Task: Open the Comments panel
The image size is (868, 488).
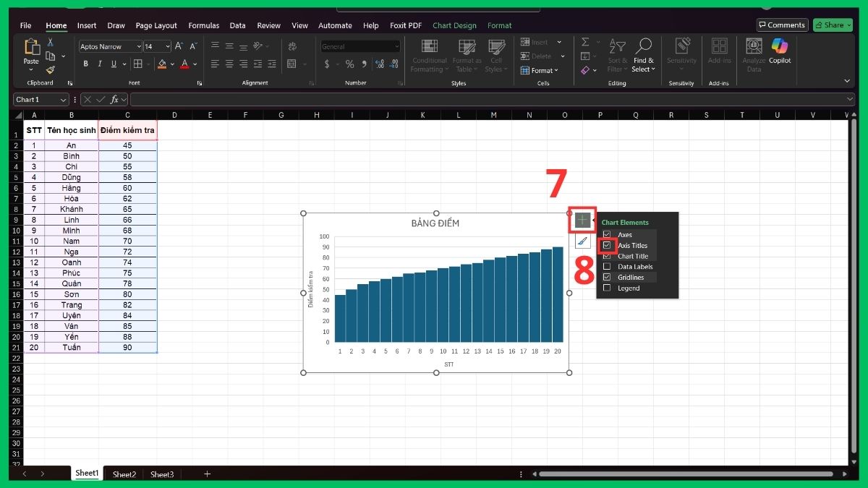Action: click(x=782, y=24)
